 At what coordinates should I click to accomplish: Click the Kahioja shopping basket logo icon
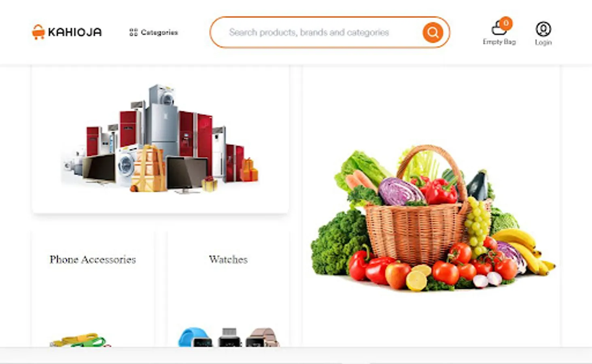tap(38, 32)
